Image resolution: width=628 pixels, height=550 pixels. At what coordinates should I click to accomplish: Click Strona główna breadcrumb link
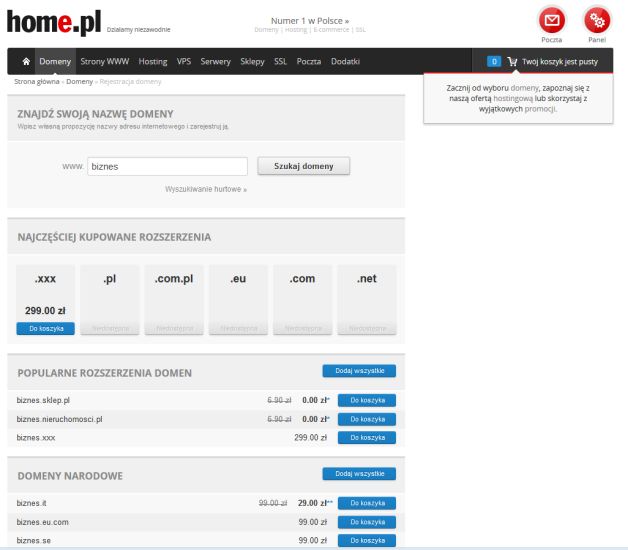(x=36, y=82)
